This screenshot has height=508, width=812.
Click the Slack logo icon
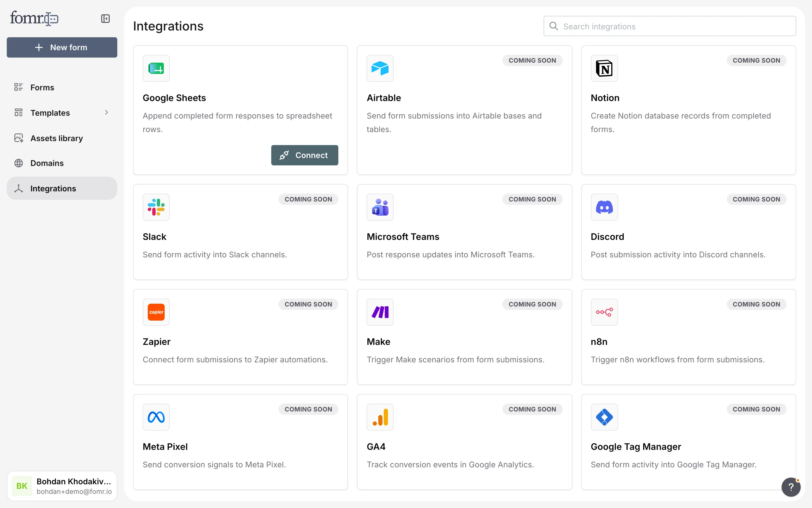(156, 207)
